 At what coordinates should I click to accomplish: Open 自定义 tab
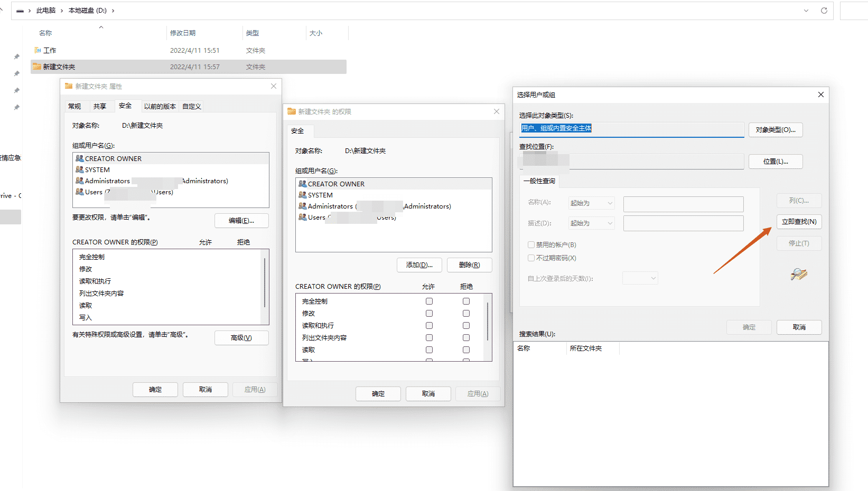[191, 106]
